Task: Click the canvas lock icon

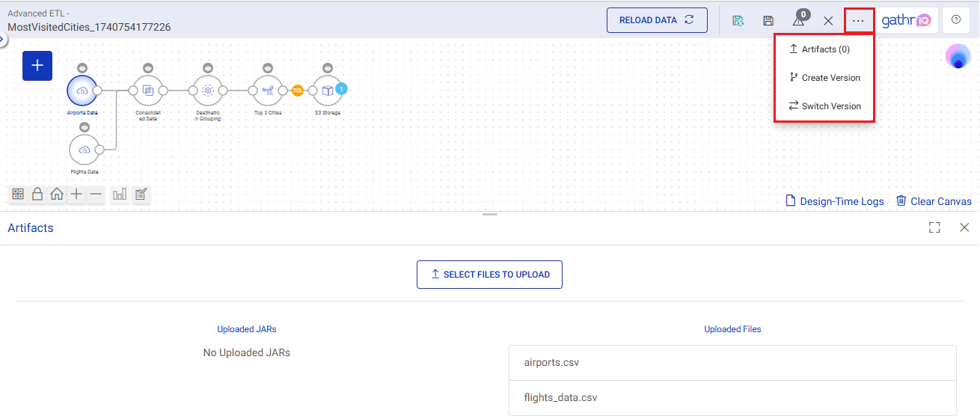Action: [x=37, y=195]
